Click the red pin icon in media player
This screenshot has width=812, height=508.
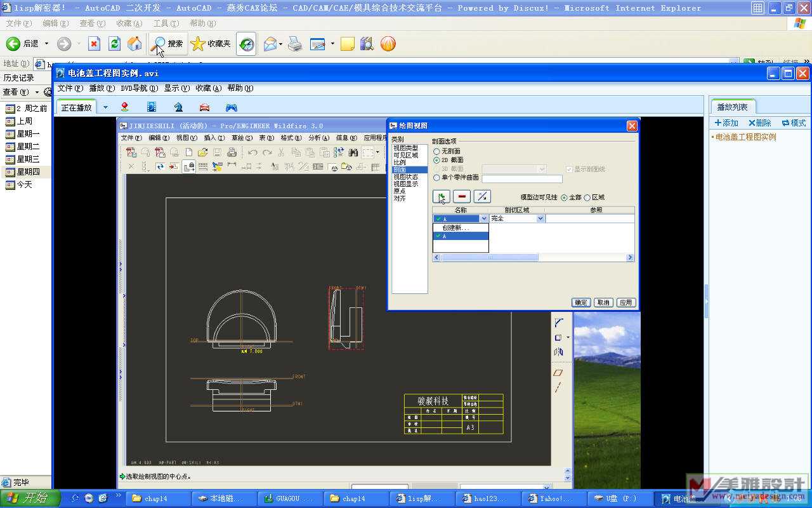124,107
